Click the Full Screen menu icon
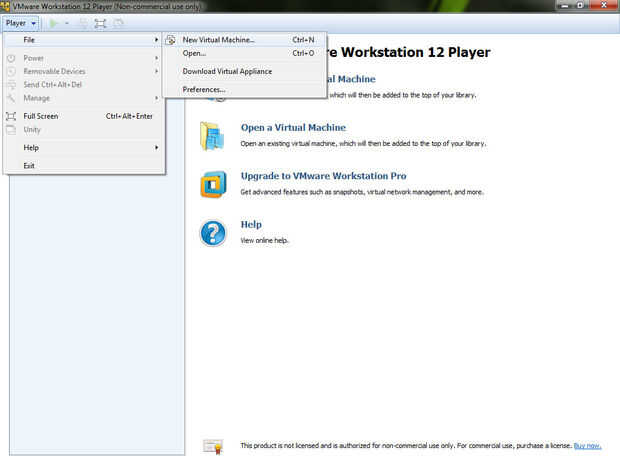The image size is (620, 465). click(11, 116)
